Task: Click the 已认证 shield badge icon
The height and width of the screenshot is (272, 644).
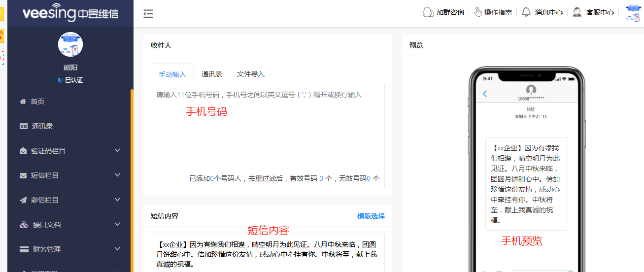Action: (x=60, y=80)
